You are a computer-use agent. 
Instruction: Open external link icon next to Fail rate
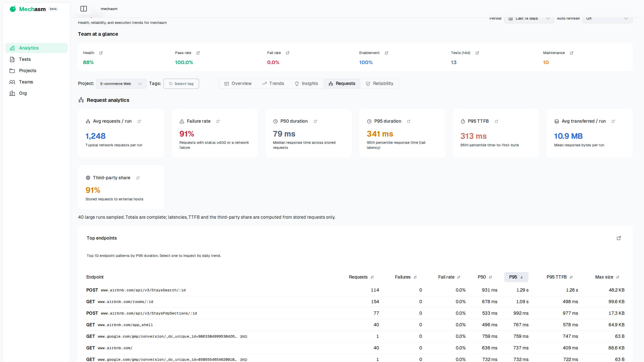click(x=288, y=53)
